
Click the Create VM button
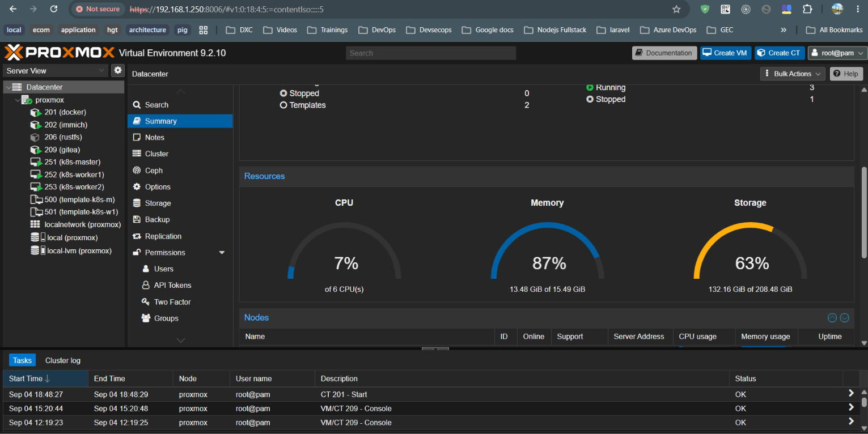pyautogui.click(x=725, y=53)
